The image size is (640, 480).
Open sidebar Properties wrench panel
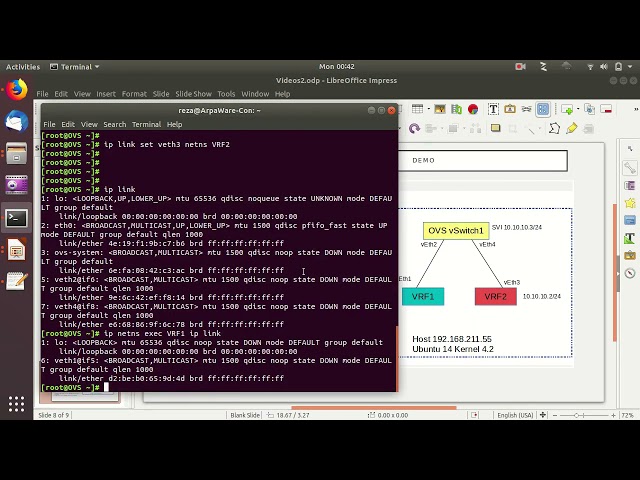629,168
